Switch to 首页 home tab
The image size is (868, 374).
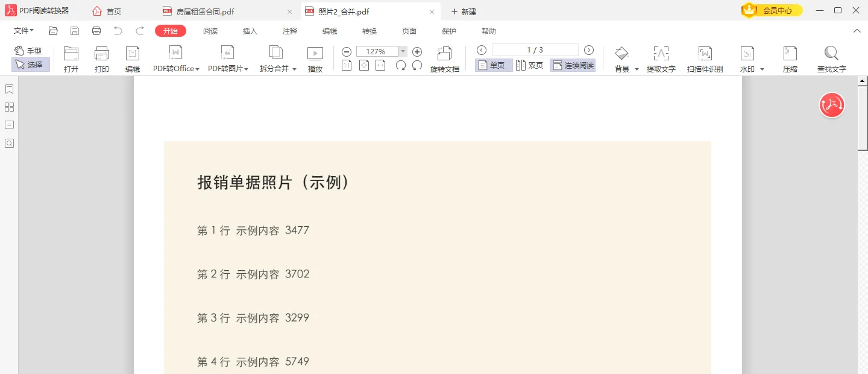coord(107,11)
